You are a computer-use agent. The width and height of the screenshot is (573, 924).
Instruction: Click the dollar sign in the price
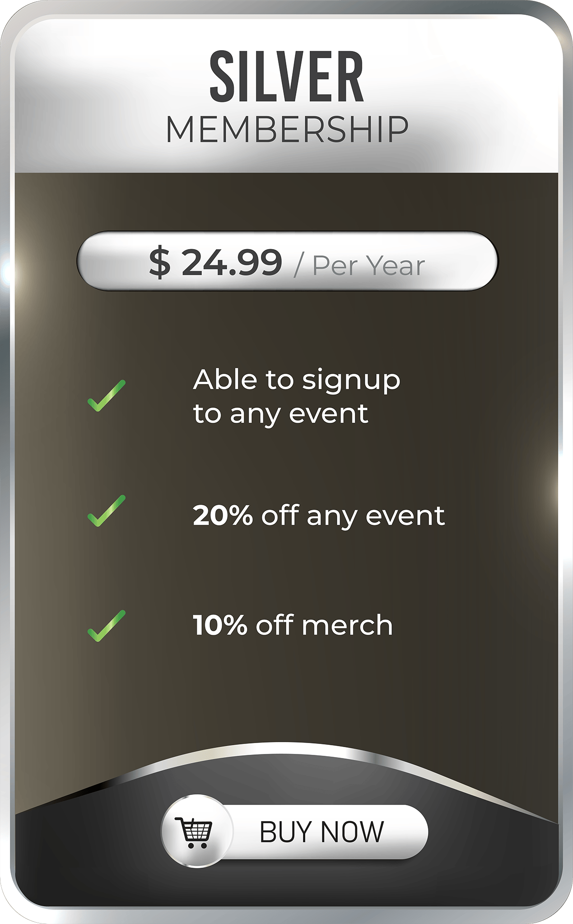pyautogui.click(x=160, y=263)
